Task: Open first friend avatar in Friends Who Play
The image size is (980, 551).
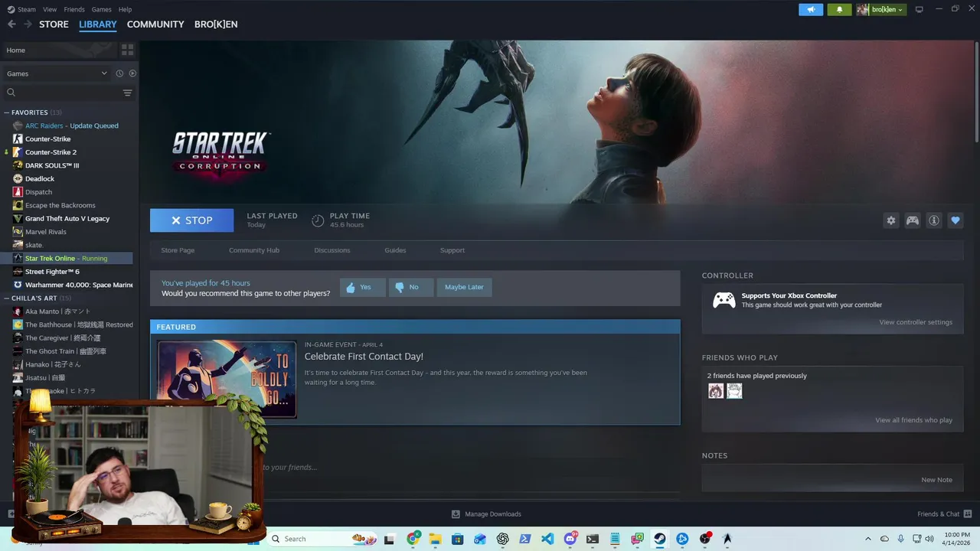Action: [x=716, y=391]
